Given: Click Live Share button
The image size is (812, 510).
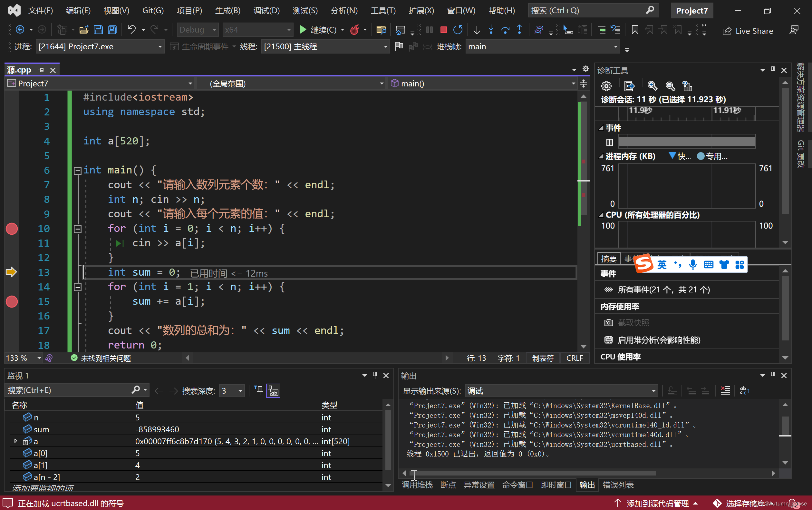Looking at the screenshot, I should tap(748, 31).
